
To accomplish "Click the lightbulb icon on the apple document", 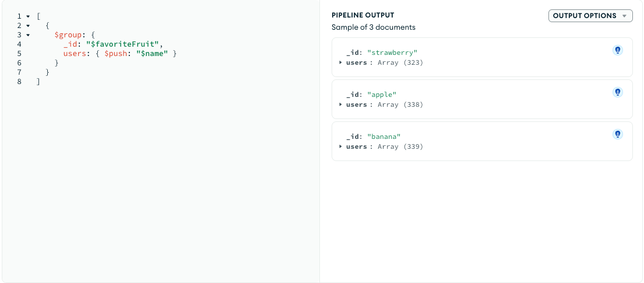I will [x=618, y=92].
